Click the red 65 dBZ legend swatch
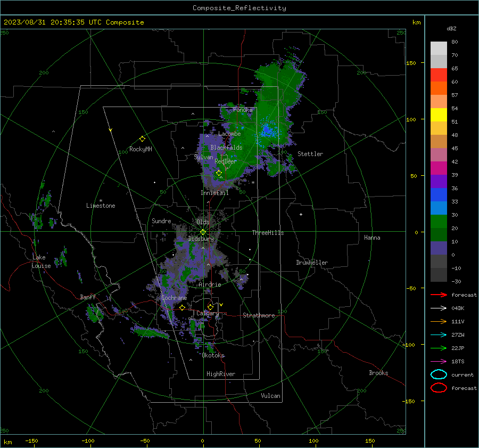 tap(439, 75)
